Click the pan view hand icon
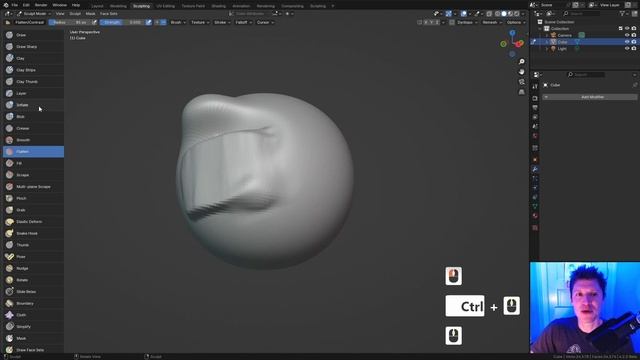The image size is (640, 360). 521,72
